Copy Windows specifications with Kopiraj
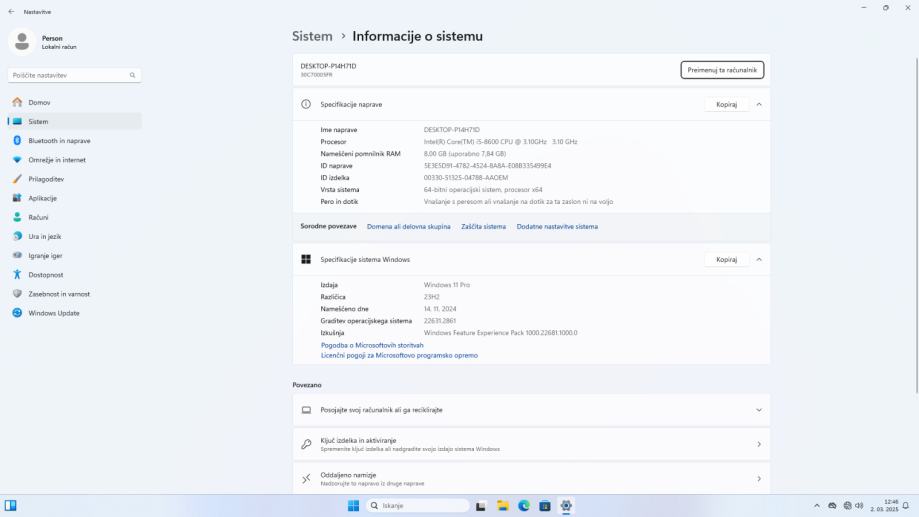 [726, 260]
